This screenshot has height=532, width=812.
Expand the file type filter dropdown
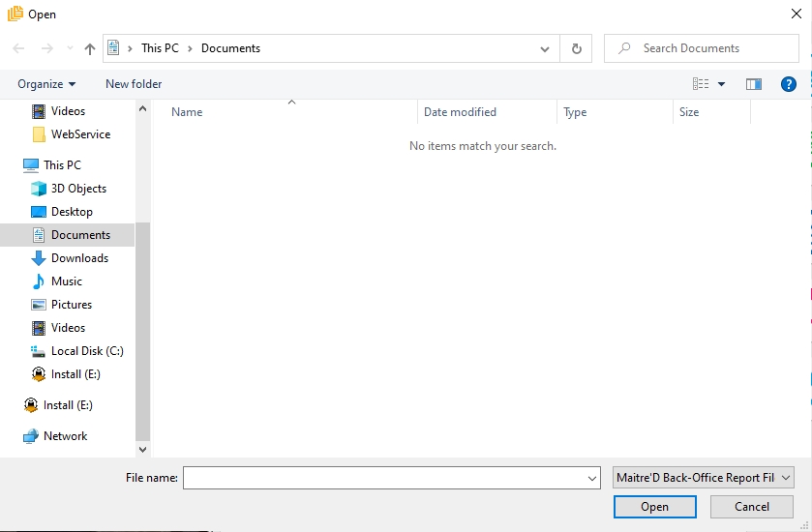pyautogui.click(x=704, y=478)
